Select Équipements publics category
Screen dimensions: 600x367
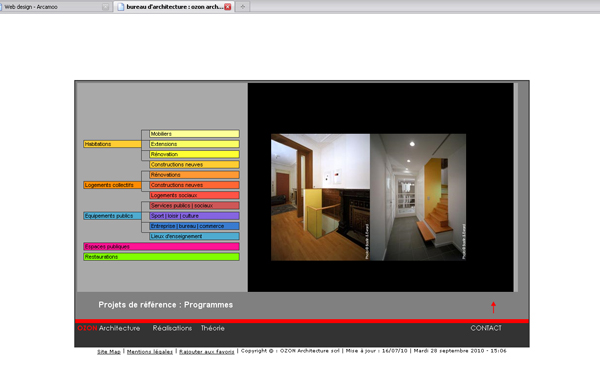tap(112, 216)
